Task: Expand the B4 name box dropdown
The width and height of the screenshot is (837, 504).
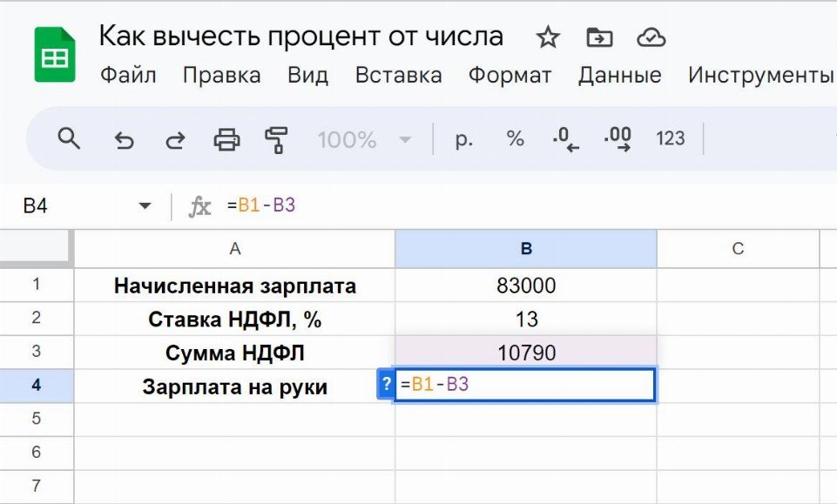Action: [x=145, y=206]
